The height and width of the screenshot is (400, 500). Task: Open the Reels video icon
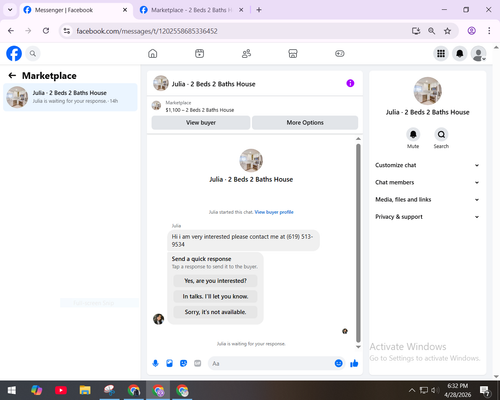[199, 53]
